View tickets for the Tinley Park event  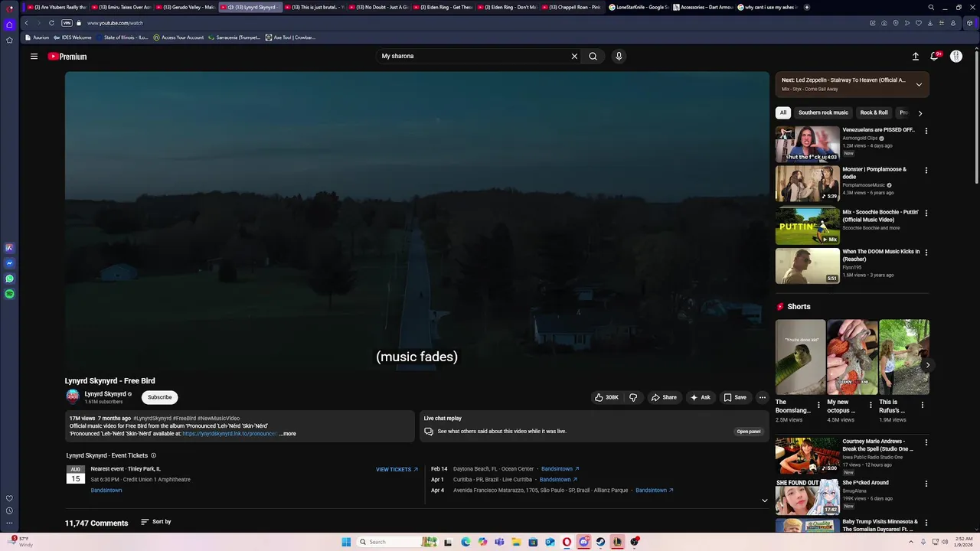coord(397,469)
